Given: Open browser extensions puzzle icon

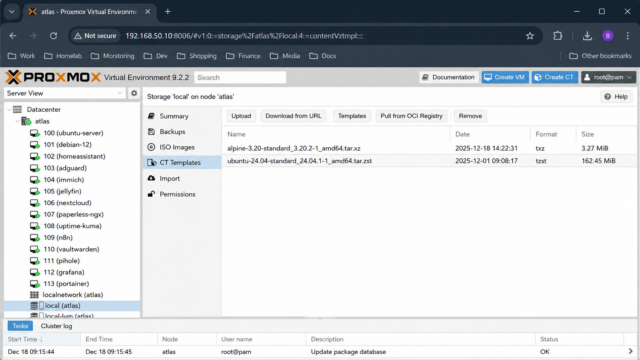Looking at the screenshot, I should point(558,36).
